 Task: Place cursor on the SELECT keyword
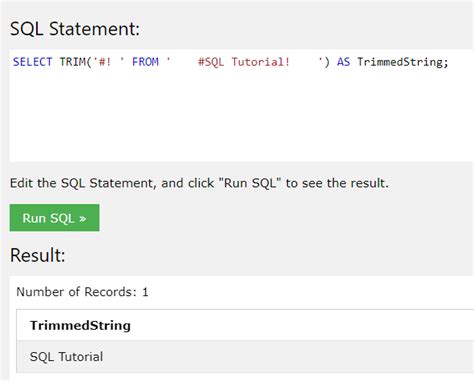(32, 62)
